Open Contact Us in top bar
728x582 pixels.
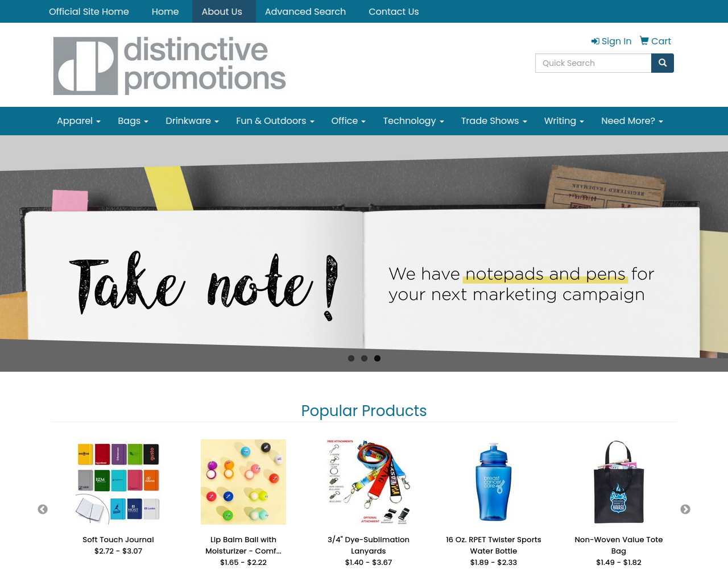pos(394,11)
